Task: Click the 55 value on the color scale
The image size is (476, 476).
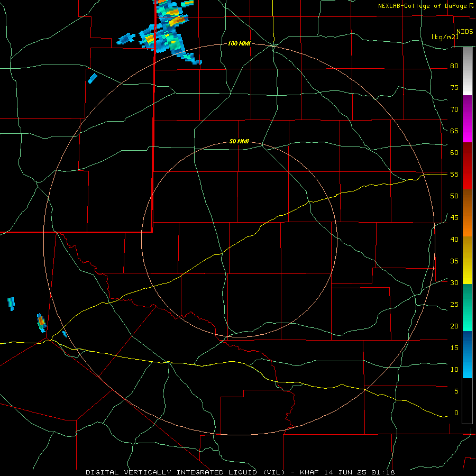Action: tap(454, 174)
